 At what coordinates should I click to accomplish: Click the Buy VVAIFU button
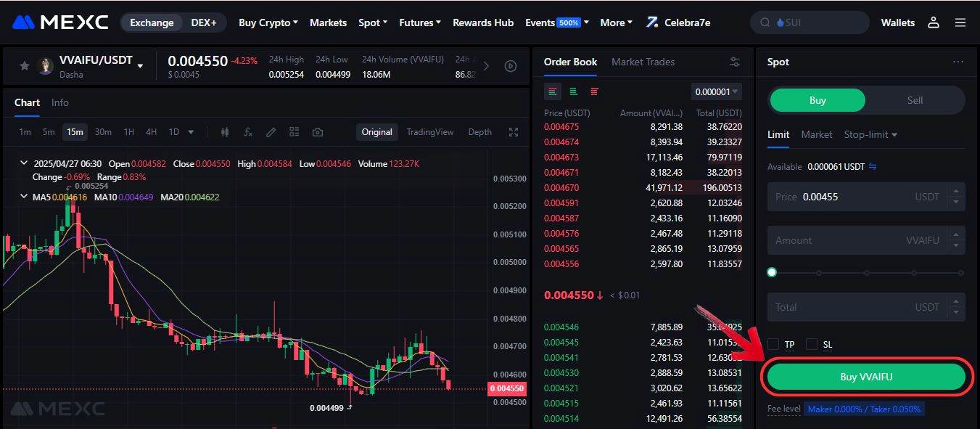pos(866,377)
